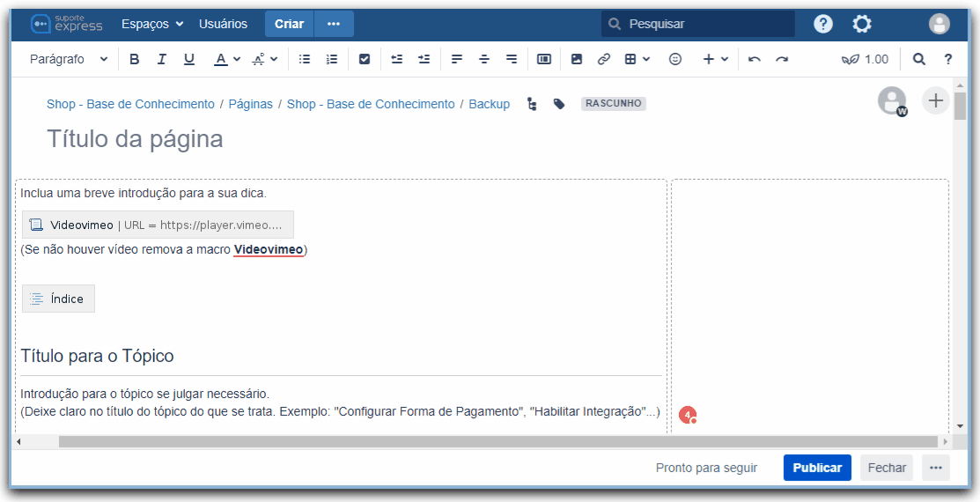Align text right
980x502 pixels.
pyautogui.click(x=512, y=59)
